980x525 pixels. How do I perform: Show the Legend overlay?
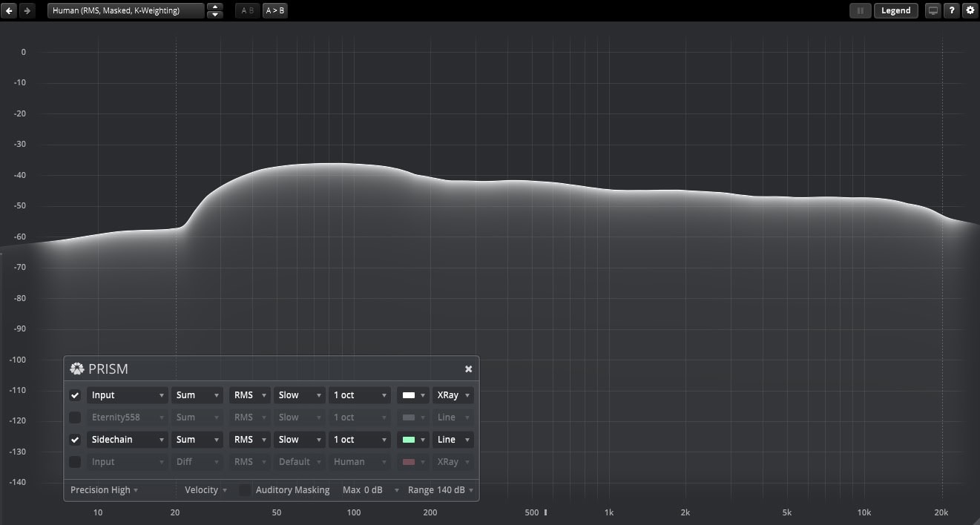point(895,10)
